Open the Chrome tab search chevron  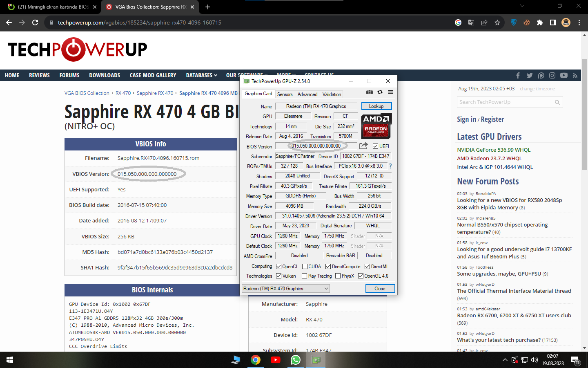click(x=522, y=6)
